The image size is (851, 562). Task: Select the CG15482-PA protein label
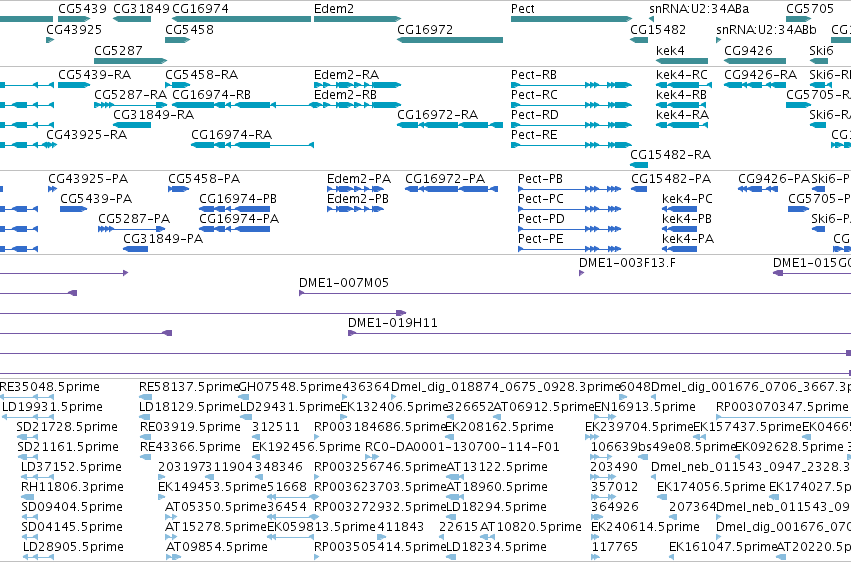coord(671,178)
